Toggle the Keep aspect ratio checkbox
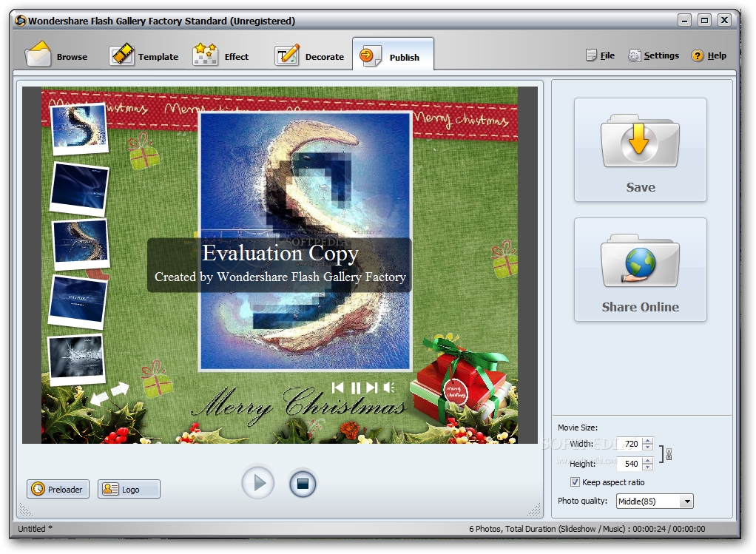The height and width of the screenshot is (554, 756). pos(575,482)
